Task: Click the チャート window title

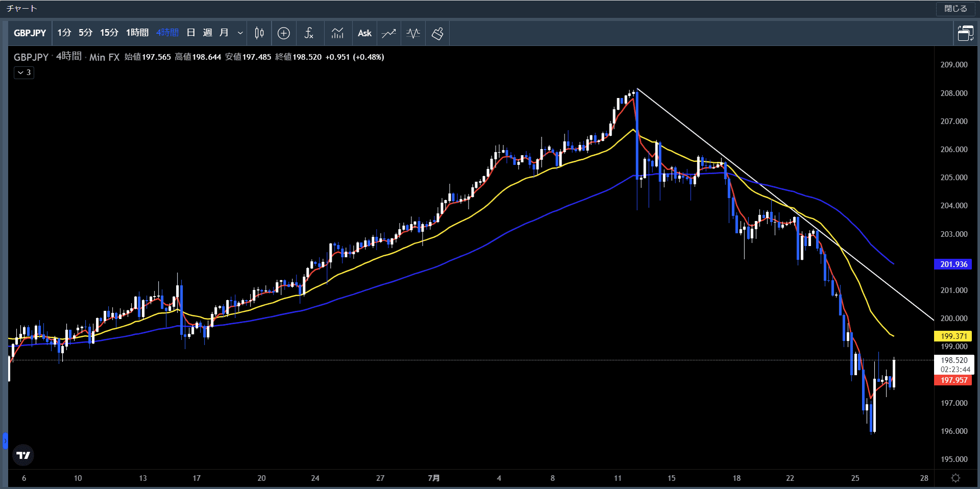Action: tap(22, 9)
